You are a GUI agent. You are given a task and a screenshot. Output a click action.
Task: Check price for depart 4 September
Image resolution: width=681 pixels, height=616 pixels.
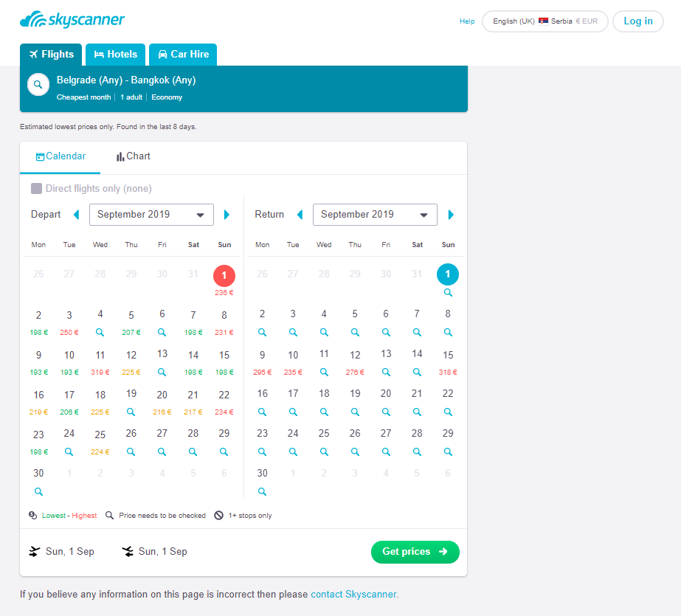[x=100, y=332]
